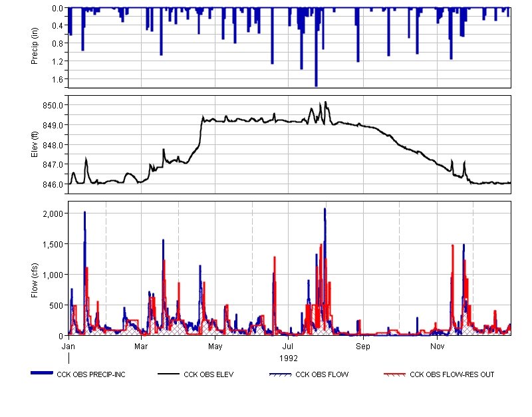Click the Jul tick label on time axis

288,347
